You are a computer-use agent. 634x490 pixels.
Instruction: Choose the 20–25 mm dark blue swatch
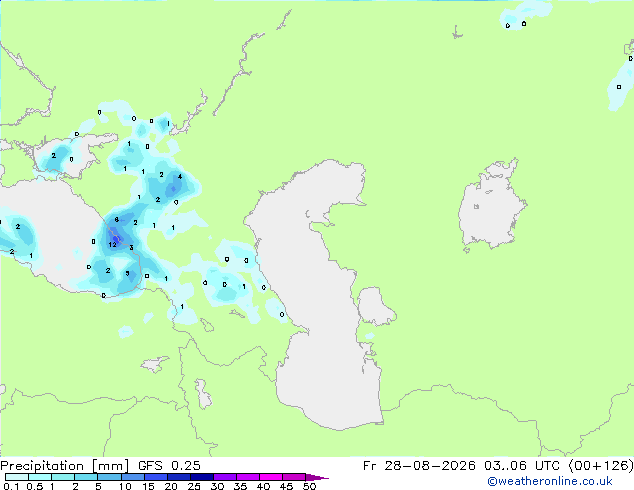tap(178, 477)
